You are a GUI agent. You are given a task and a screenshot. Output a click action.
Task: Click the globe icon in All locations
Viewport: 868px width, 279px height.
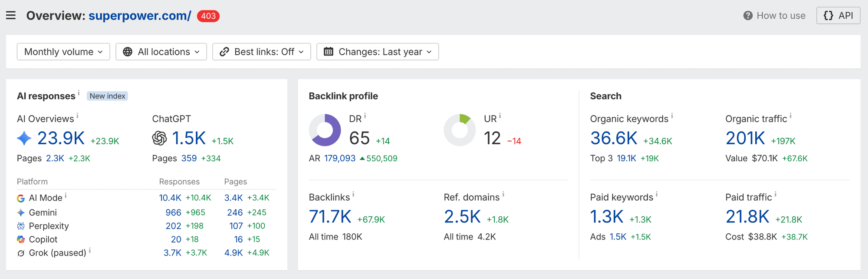pos(128,52)
